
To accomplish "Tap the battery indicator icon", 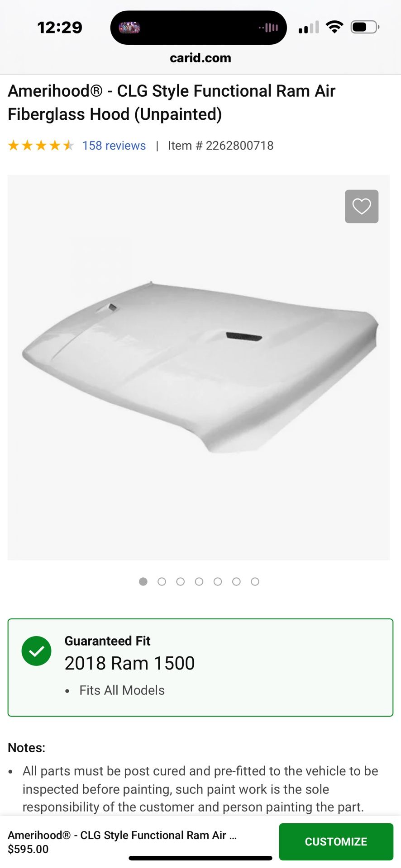I will pos(365,27).
